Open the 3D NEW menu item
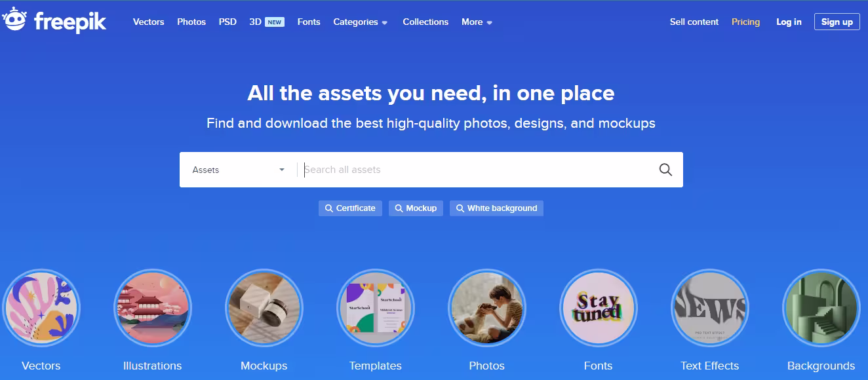Viewport: 868px width, 380px height. (267, 22)
